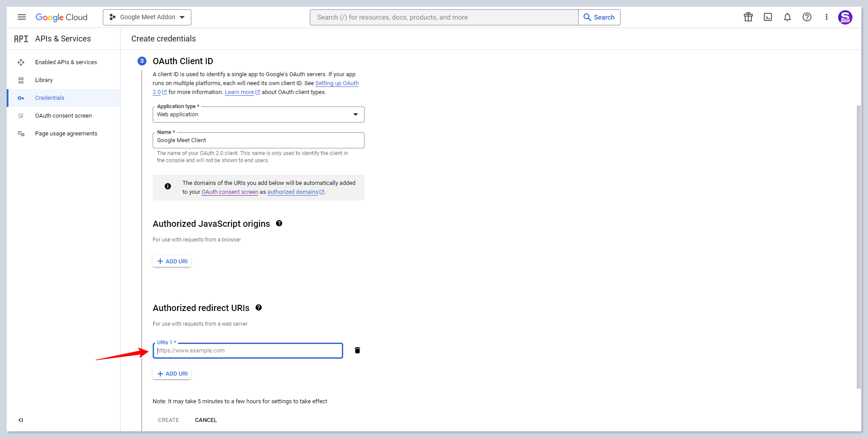868x438 pixels.
Task: Expand the Google Meet Addon project selector
Action: tap(147, 17)
